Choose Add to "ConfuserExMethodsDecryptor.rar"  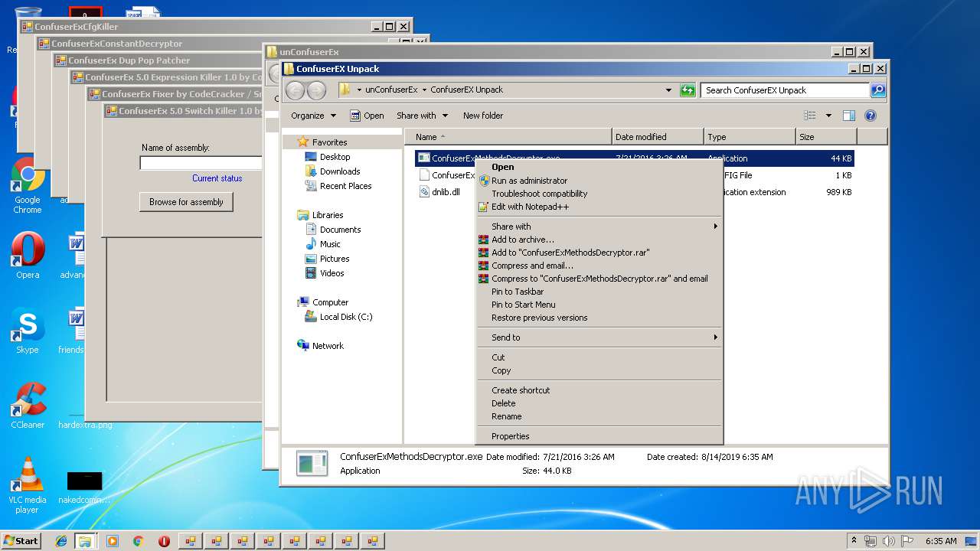(570, 253)
